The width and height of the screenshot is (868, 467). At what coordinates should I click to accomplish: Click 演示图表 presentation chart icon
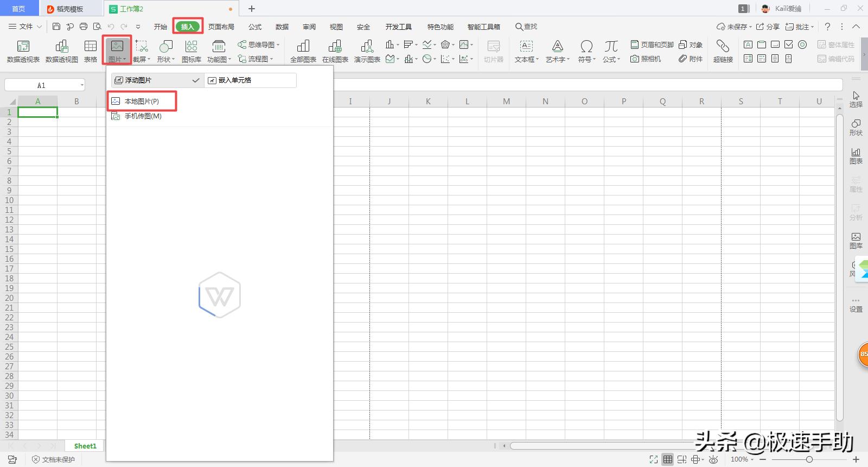(x=367, y=51)
